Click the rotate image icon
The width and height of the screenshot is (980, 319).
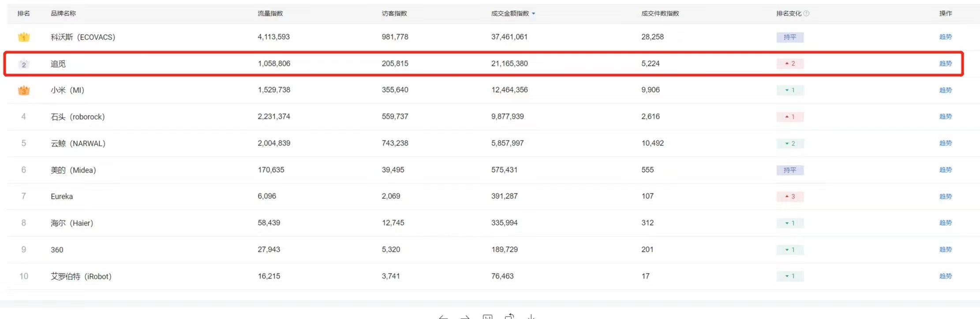[509, 316]
